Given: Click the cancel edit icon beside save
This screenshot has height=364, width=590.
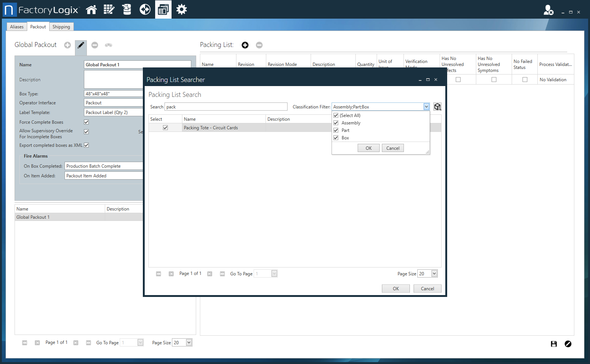Looking at the screenshot, I should click(568, 344).
